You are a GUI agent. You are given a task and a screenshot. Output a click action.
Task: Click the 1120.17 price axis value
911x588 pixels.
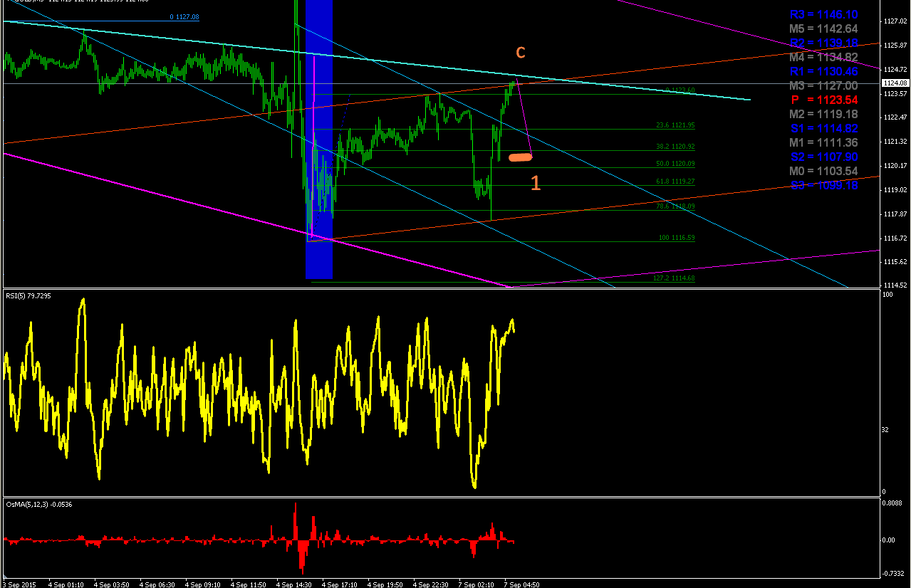click(x=895, y=166)
